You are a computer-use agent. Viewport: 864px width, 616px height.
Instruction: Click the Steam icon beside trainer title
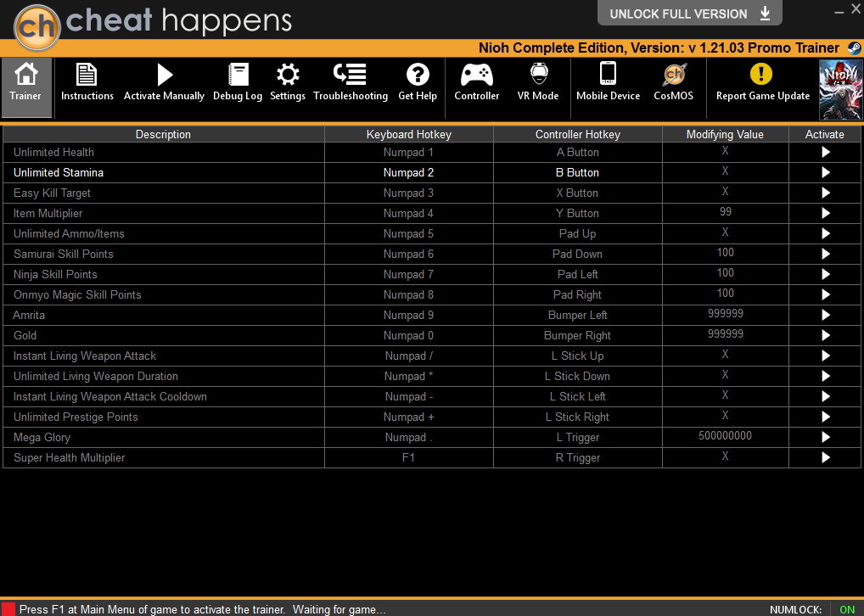tap(854, 48)
